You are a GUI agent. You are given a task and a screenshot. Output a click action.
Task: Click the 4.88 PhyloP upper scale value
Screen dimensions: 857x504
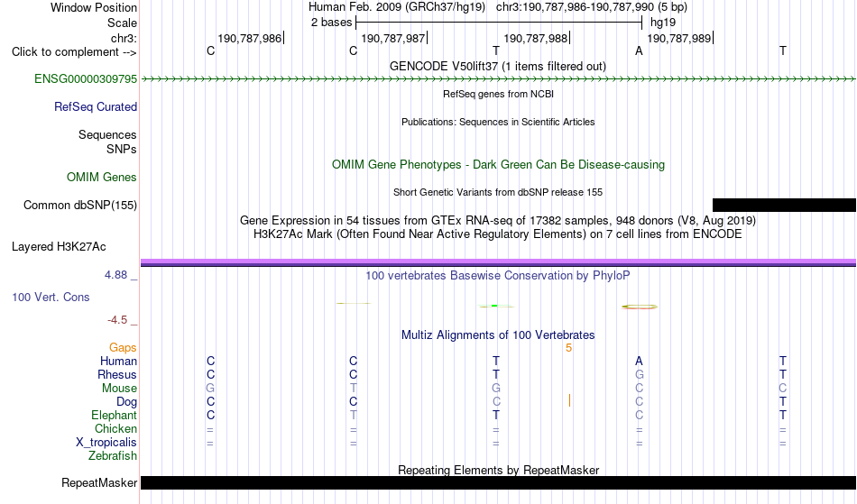coord(115,275)
